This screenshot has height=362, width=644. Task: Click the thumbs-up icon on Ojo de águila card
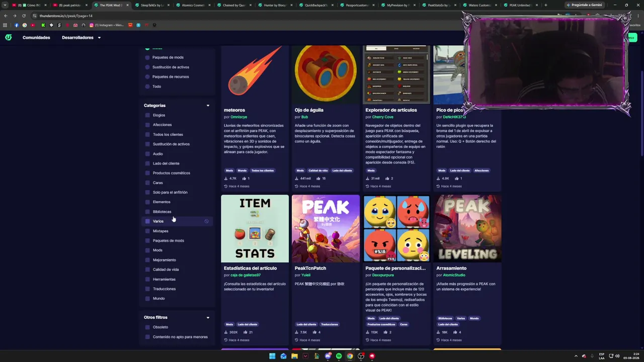[x=319, y=178]
